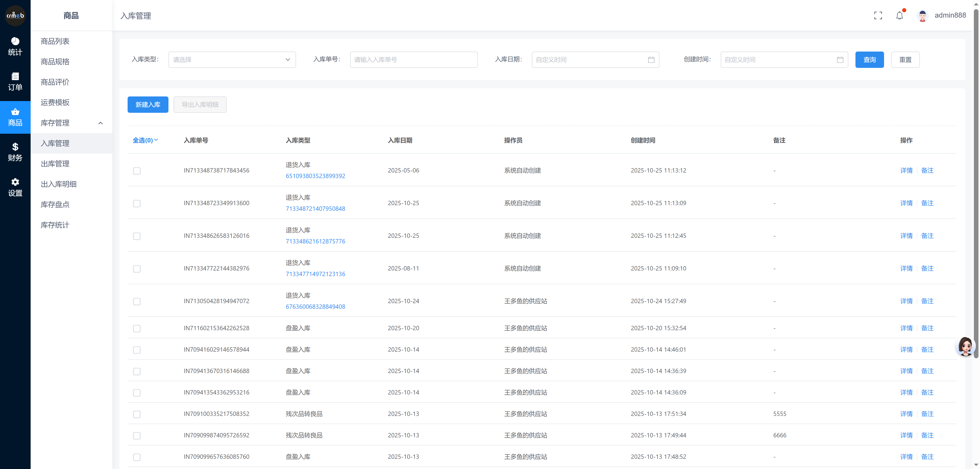This screenshot has width=980, height=469.
Task: Open the notification bell
Action: (x=899, y=16)
